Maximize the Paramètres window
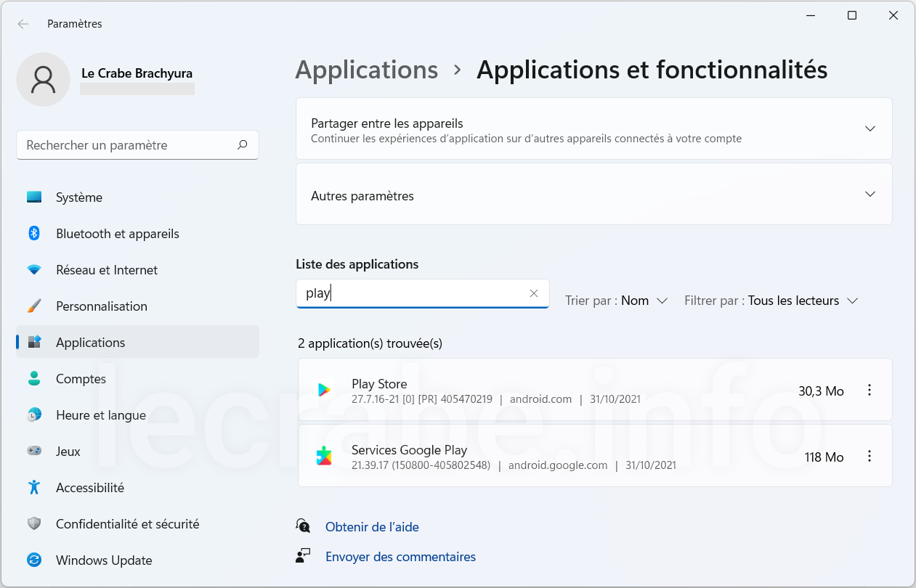This screenshot has height=588, width=916. point(852,15)
